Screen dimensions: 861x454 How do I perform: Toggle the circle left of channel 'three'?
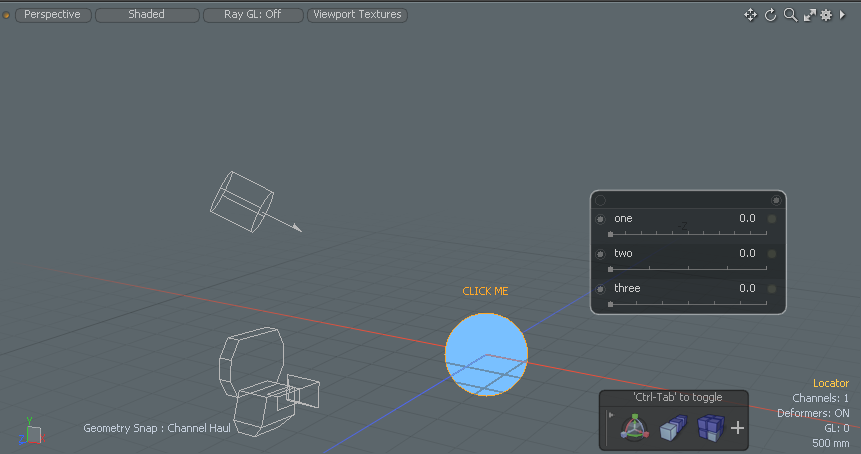(600, 289)
